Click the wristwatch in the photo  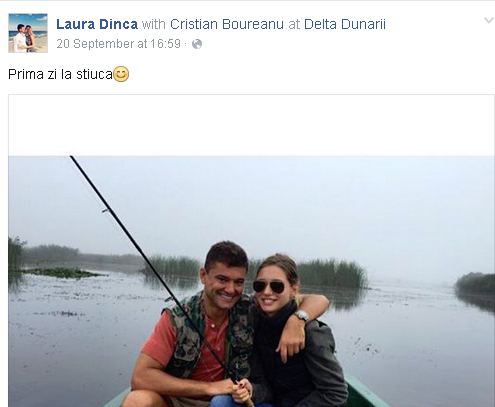pos(302,316)
